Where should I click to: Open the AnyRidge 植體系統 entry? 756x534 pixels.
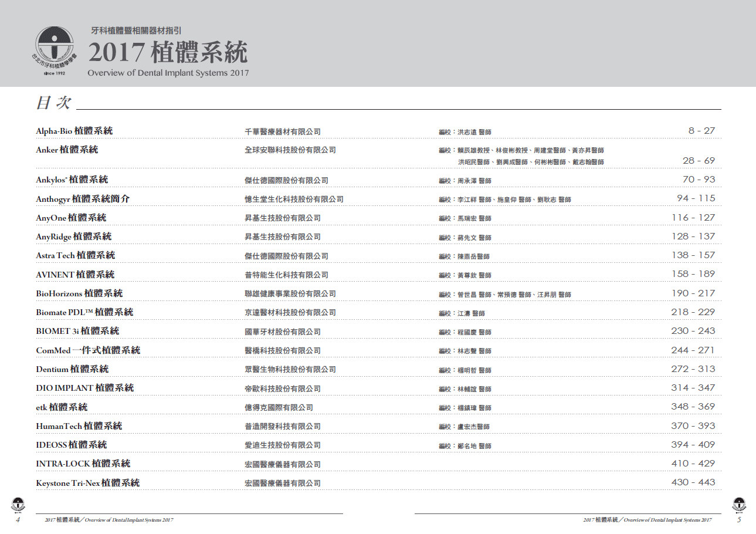(73, 236)
